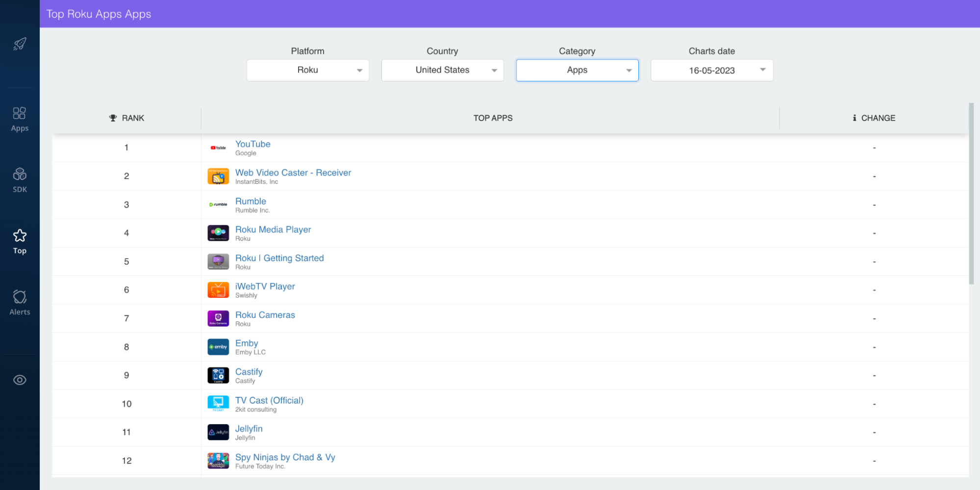This screenshot has width=980, height=490.
Task: Click the RANK column header
Action: [x=126, y=118]
